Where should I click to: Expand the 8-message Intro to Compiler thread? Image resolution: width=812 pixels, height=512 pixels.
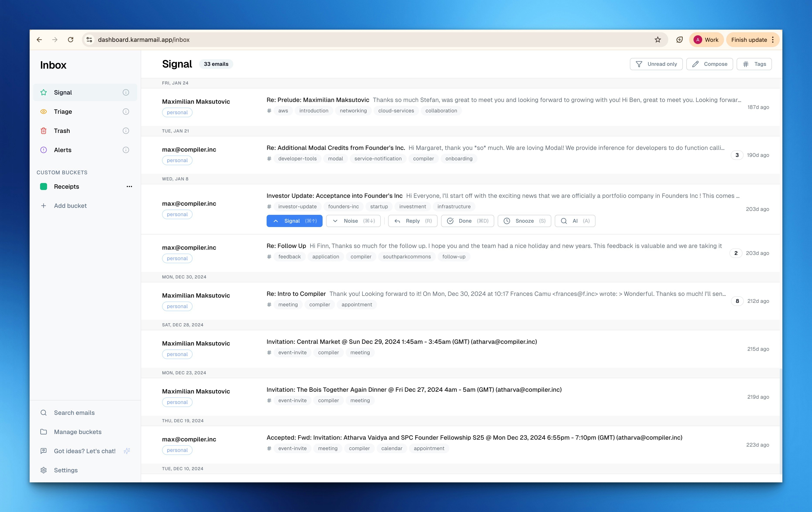coord(737,301)
